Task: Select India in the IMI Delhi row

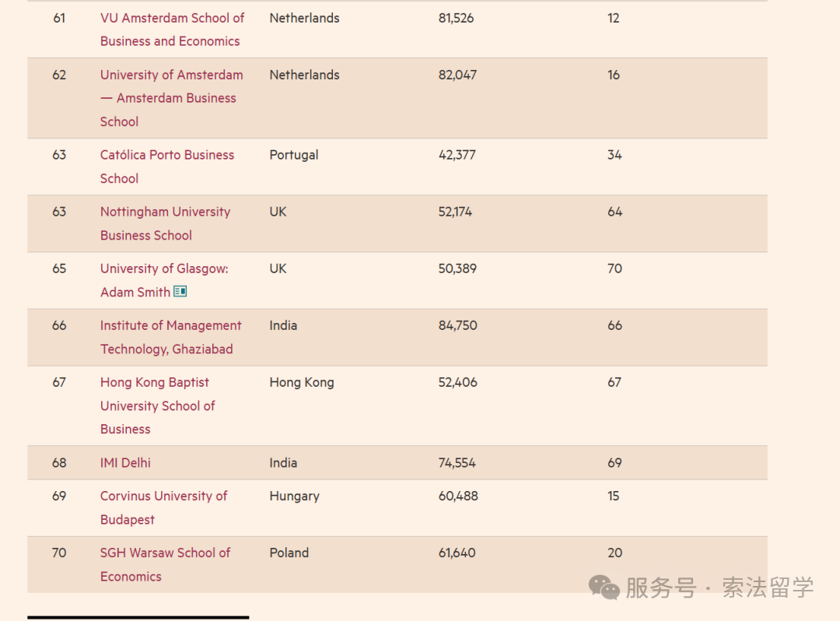Action: tap(283, 463)
